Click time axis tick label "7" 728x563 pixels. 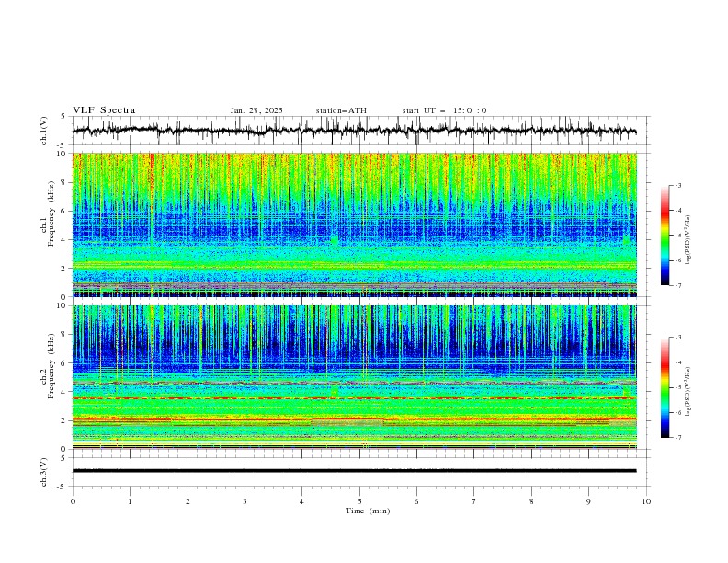coord(474,501)
